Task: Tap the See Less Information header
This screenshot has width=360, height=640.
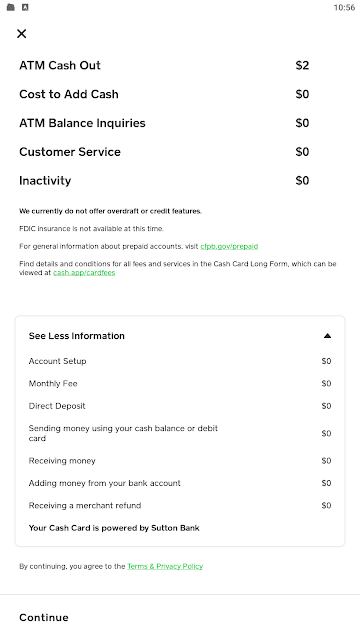Action: [180, 336]
